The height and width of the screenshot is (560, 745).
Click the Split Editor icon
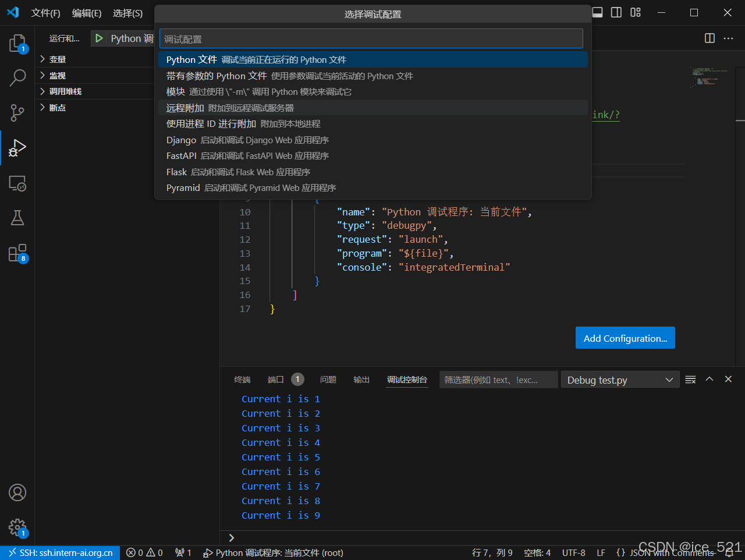pos(709,38)
